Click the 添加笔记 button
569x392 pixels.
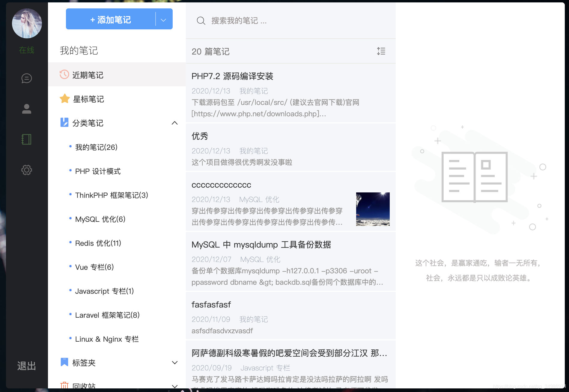111,19
